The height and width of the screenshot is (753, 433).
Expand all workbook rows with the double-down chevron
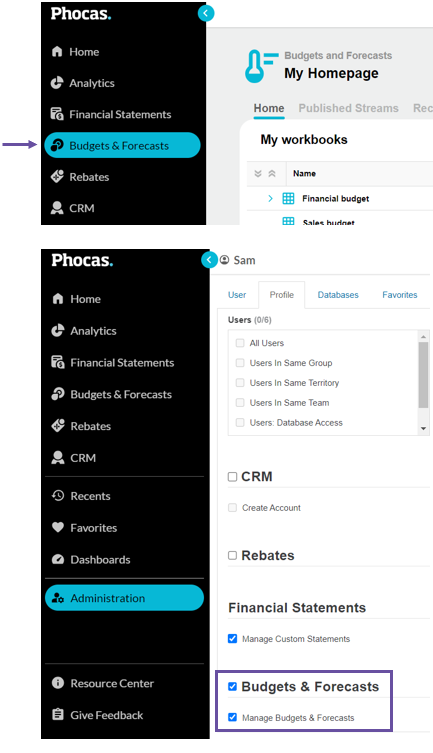tap(258, 173)
